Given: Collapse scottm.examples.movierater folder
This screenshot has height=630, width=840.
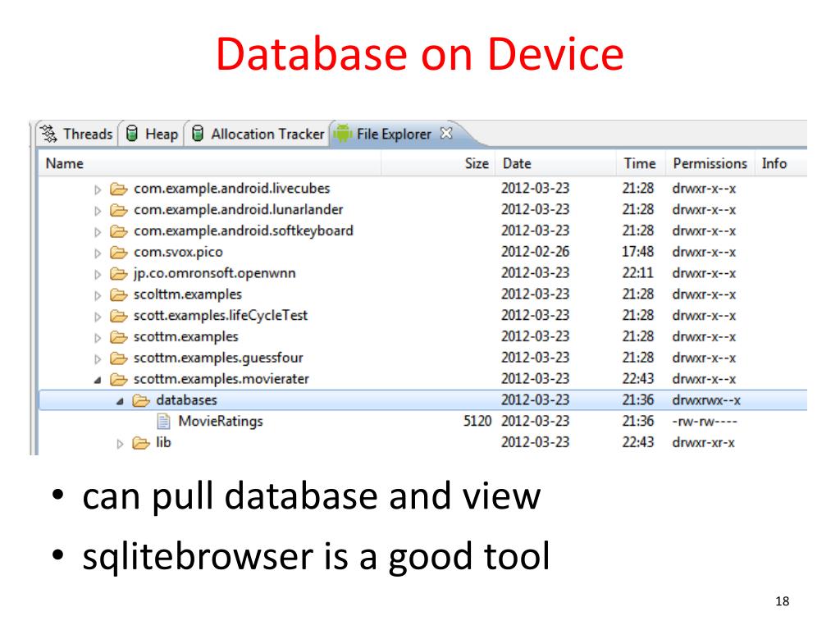Looking at the screenshot, I should point(98,380).
